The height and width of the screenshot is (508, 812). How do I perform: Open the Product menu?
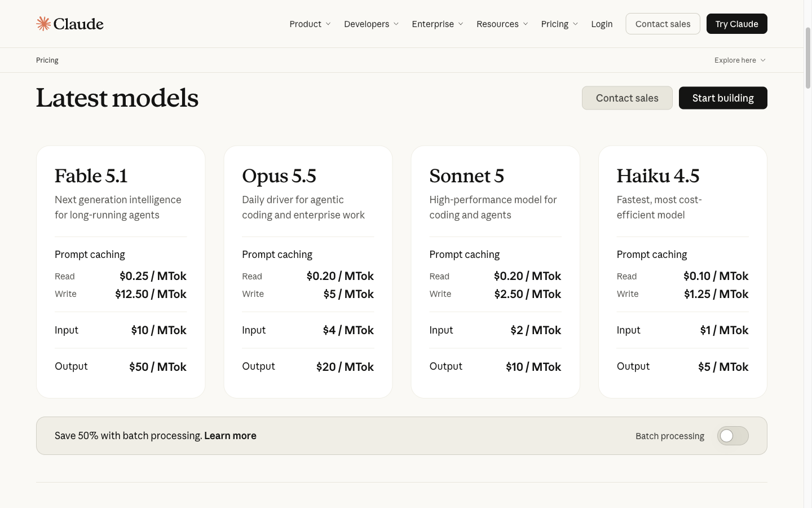pyautogui.click(x=310, y=24)
